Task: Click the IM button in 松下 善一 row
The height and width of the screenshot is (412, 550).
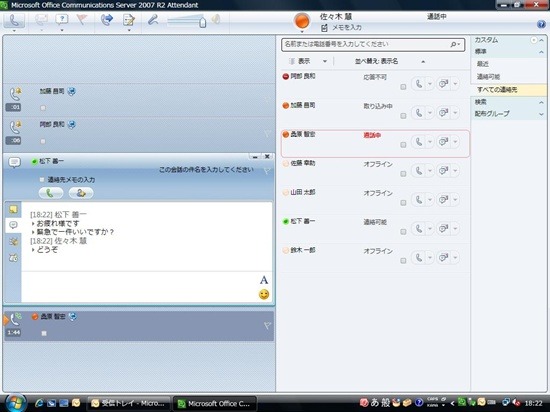Action: tap(443, 229)
